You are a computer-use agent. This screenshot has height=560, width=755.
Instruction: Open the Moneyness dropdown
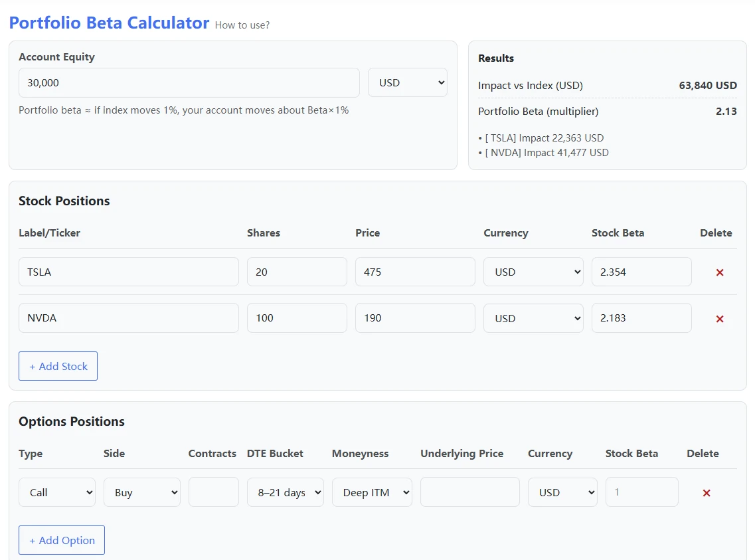371,492
